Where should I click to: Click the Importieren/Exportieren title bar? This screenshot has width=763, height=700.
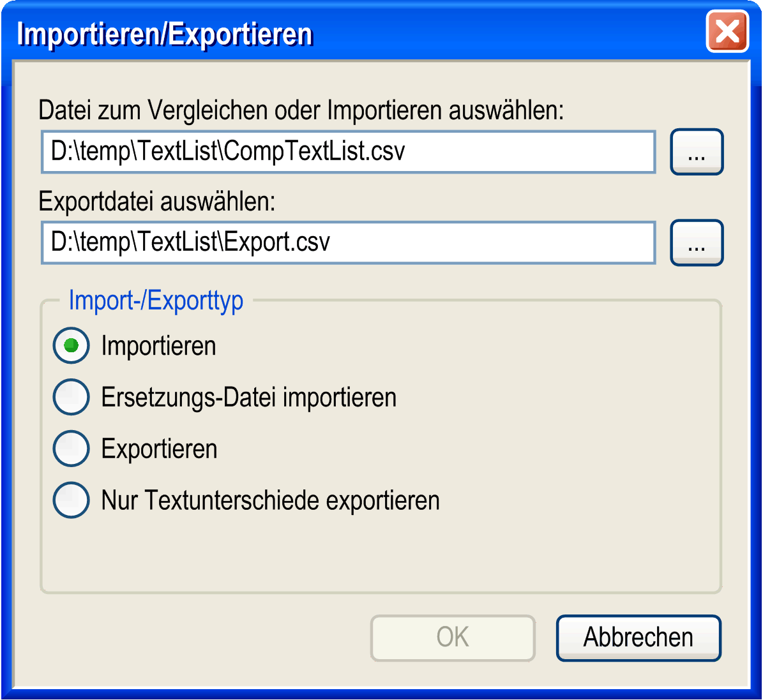pos(360,33)
